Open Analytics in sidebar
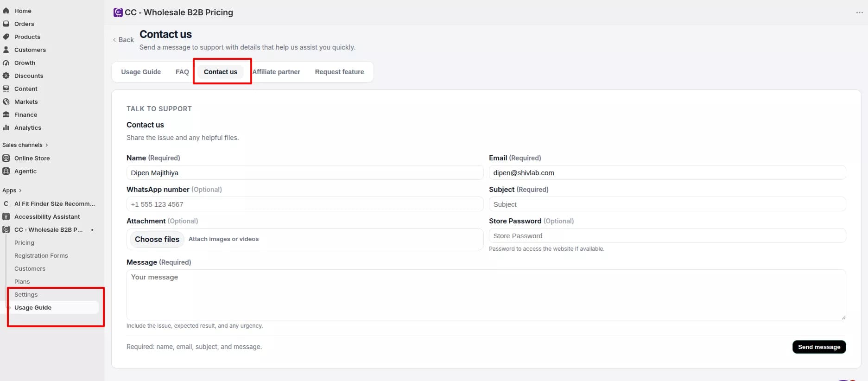 point(28,127)
